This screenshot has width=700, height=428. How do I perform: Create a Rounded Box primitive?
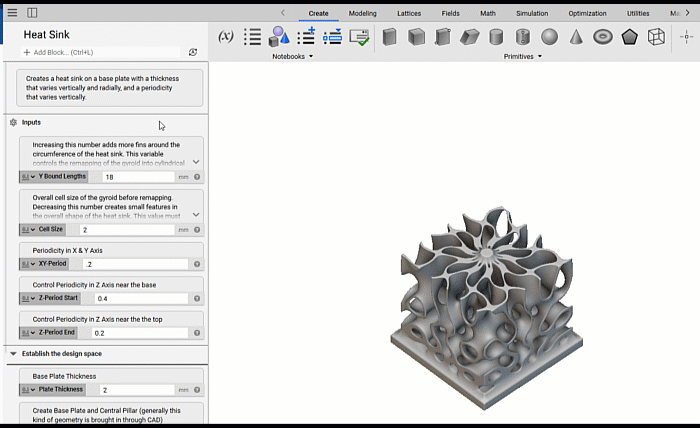442,37
